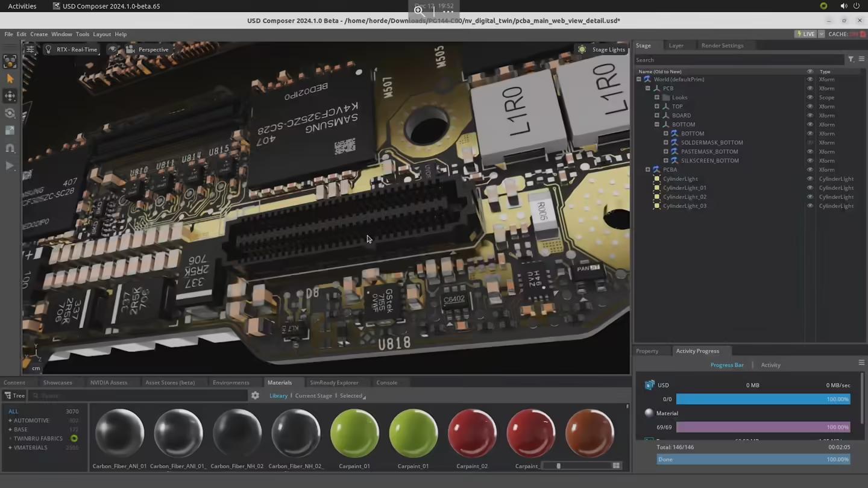Open the Layout menu
The image size is (868, 488).
click(x=101, y=34)
